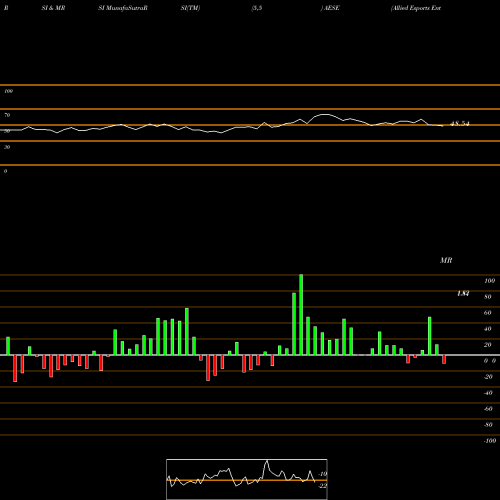Click the MR axis label 80
Image resolution: width=500 pixels, height=500 pixels.
(488, 297)
